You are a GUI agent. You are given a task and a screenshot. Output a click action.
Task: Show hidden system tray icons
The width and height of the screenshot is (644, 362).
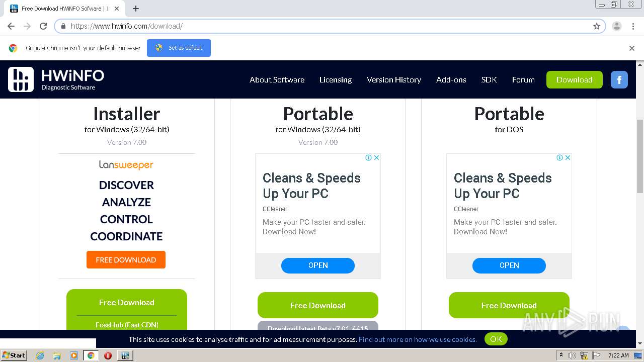[x=561, y=355]
